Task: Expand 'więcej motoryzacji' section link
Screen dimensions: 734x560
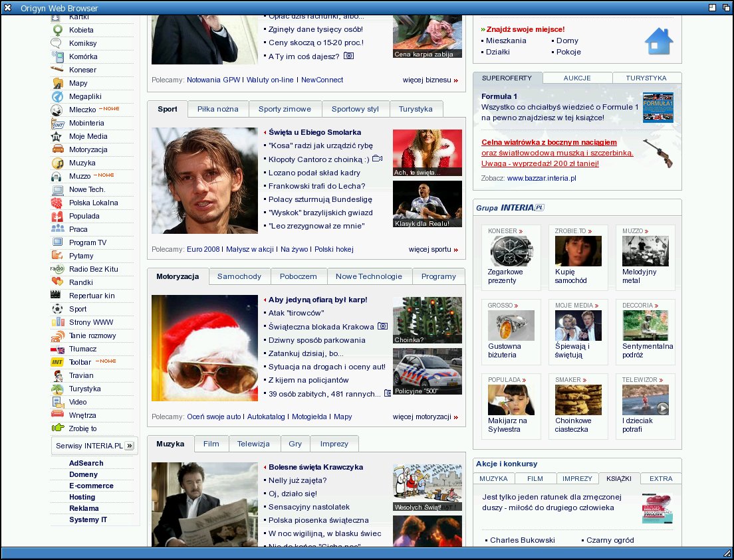Action: pyautogui.click(x=425, y=417)
